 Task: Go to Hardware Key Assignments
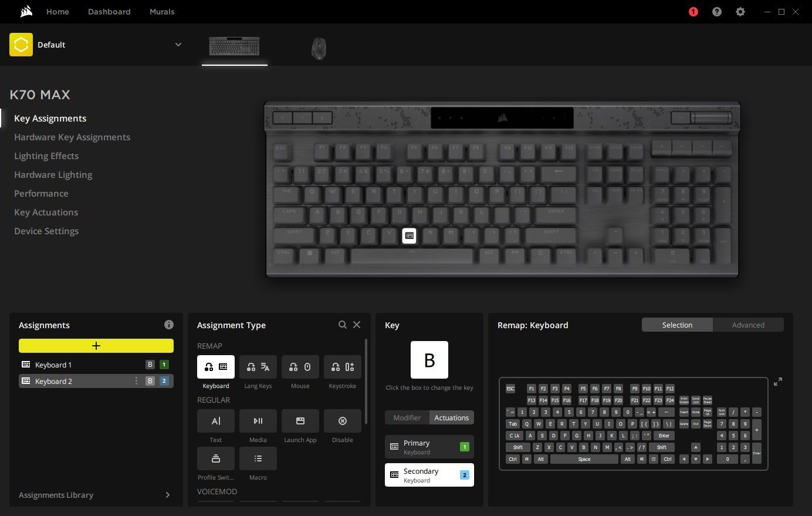pyautogui.click(x=72, y=137)
